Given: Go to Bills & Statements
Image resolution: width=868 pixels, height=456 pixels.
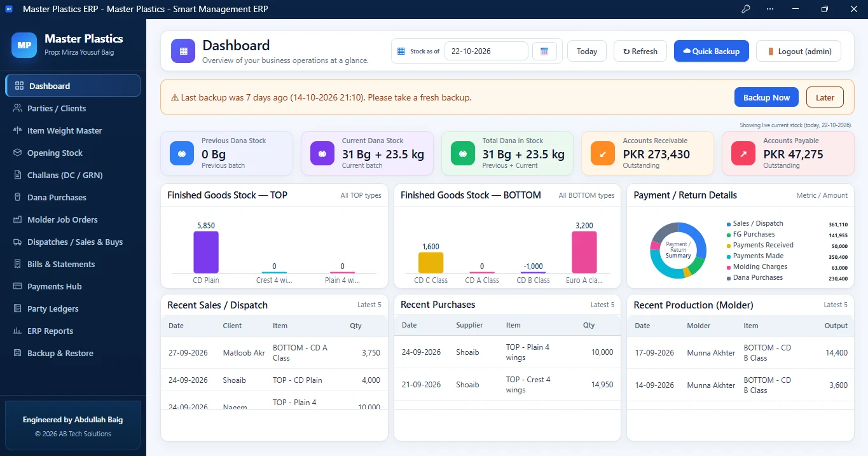Looking at the screenshot, I should (x=72, y=264).
